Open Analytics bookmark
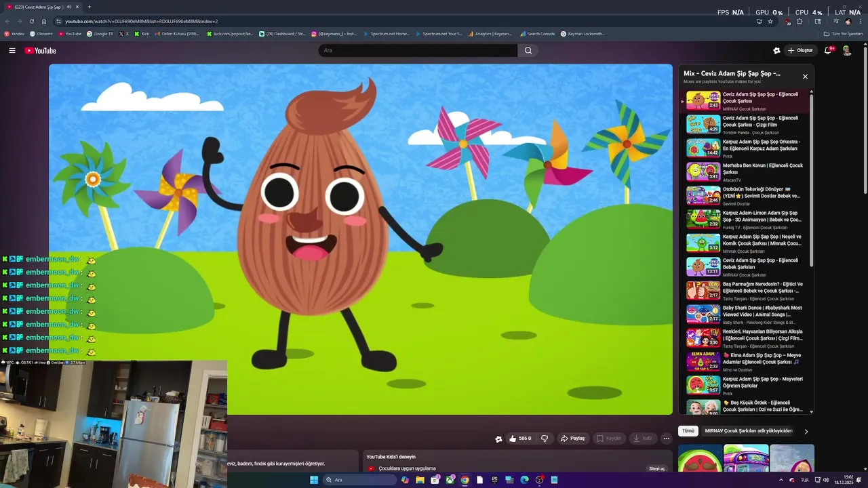 pos(490,33)
